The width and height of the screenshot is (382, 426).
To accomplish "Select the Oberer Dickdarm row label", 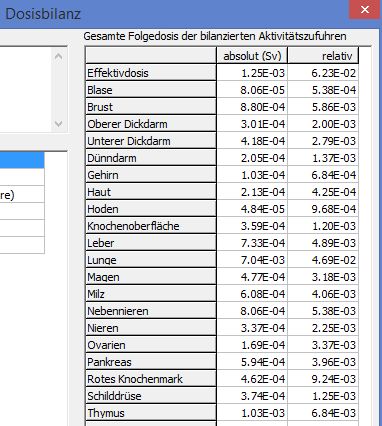I will click(151, 124).
